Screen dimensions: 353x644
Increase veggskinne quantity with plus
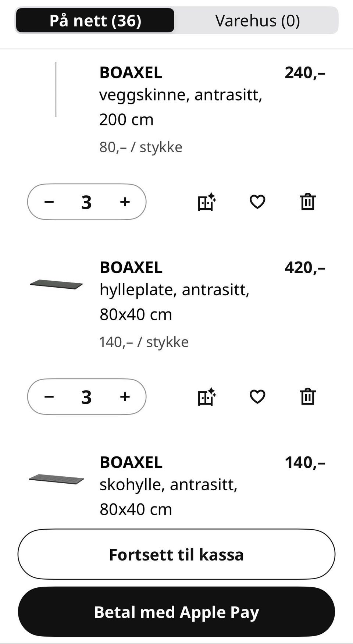click(x=125, y=202)
